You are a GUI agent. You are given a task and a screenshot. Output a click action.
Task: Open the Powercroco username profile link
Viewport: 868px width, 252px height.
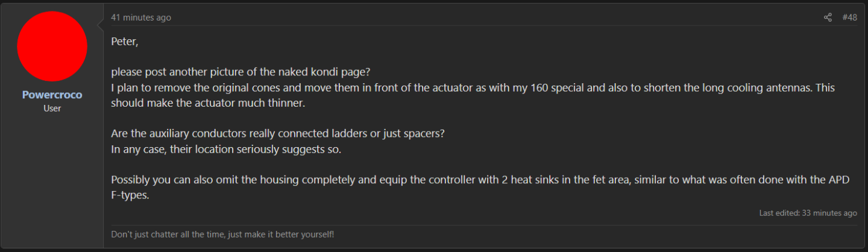tap(52, 95)
